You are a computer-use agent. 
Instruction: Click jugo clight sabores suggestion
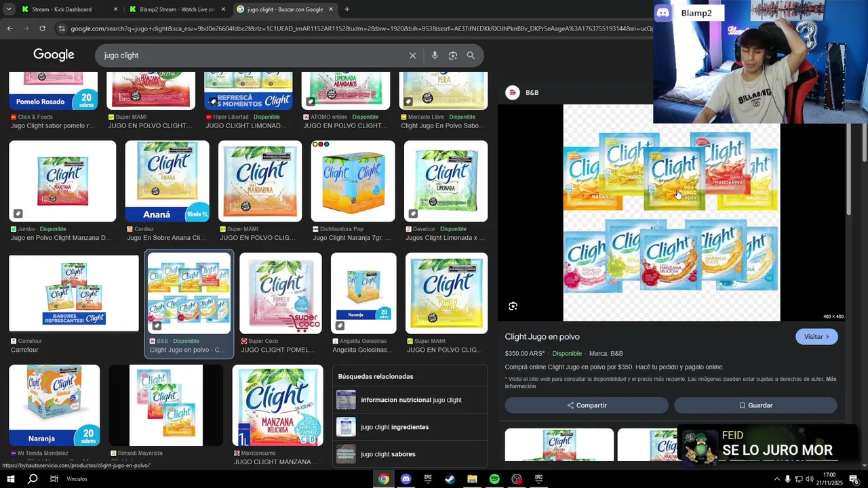click(410, 454)
